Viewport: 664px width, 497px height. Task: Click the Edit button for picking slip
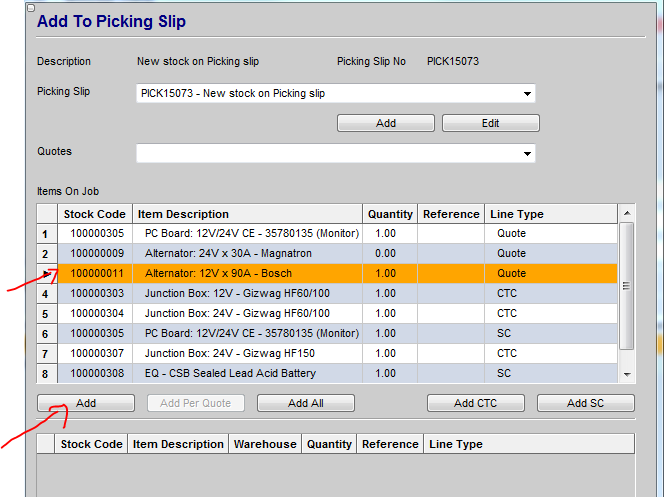click(x=490, y=123)
